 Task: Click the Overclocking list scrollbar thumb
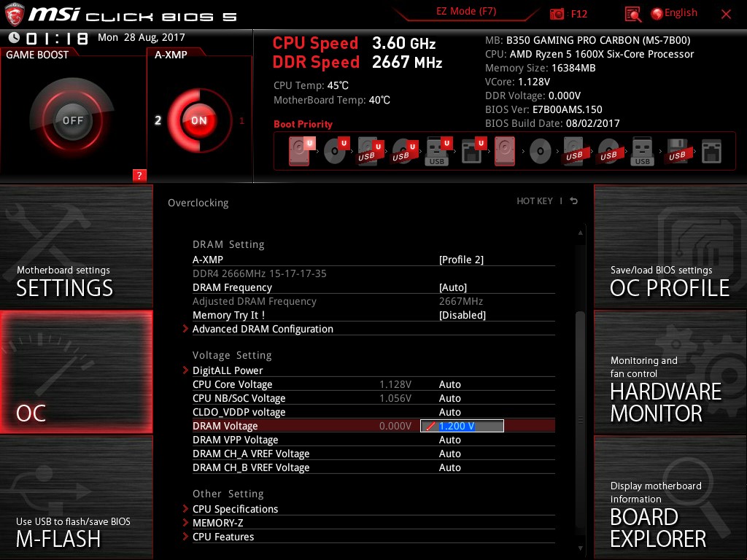[580, 419]
